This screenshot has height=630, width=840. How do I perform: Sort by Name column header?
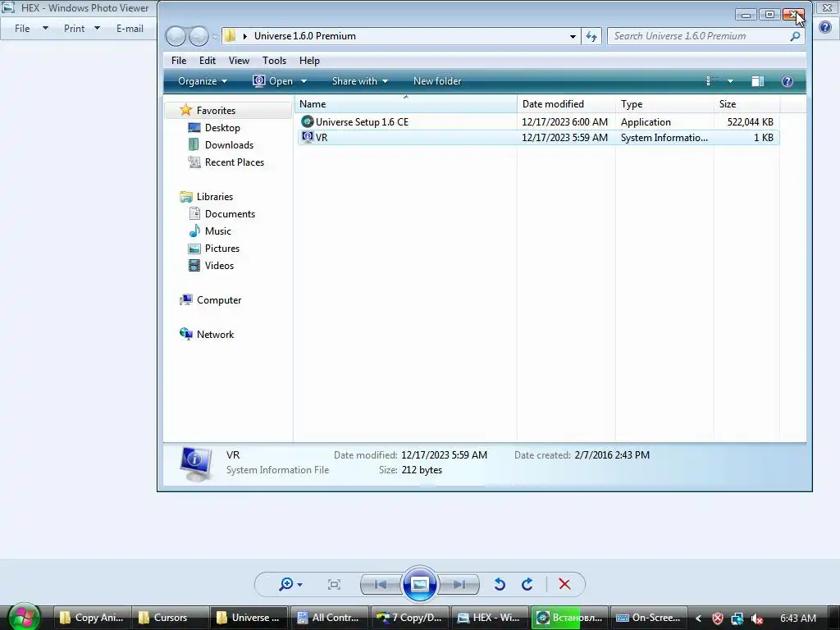coord(405,104)
